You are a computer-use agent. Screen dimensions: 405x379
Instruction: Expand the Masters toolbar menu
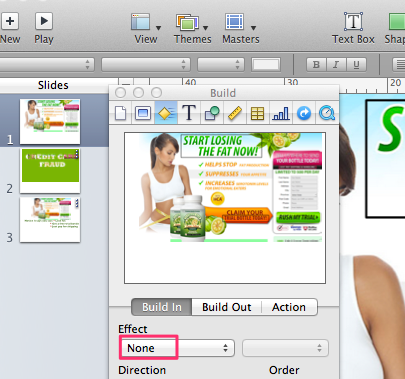click(241, 29)
